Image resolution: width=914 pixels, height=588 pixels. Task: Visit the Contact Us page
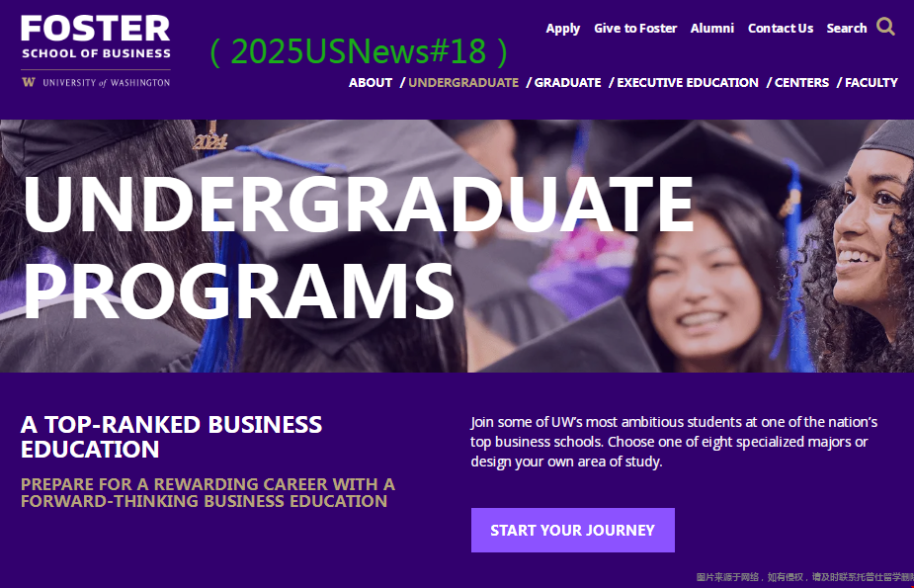click(781, 28)
